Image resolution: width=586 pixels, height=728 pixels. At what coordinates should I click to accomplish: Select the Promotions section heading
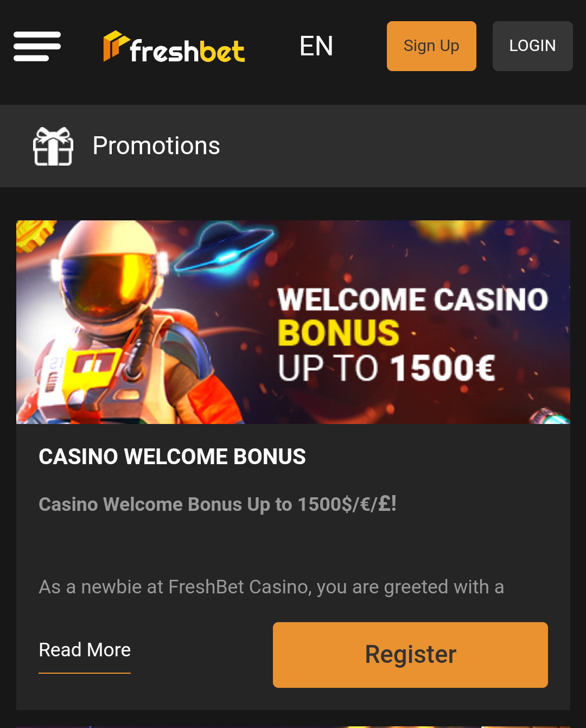[156, 145]
